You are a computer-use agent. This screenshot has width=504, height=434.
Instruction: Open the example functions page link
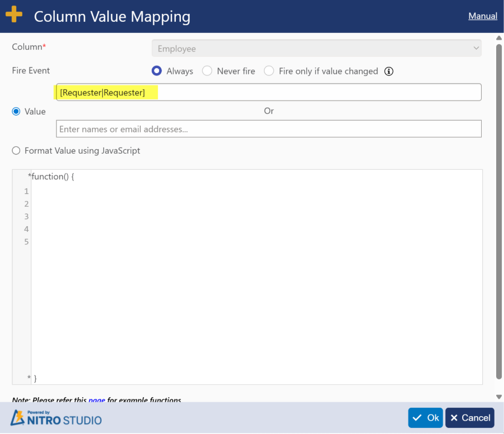point(97,400)
